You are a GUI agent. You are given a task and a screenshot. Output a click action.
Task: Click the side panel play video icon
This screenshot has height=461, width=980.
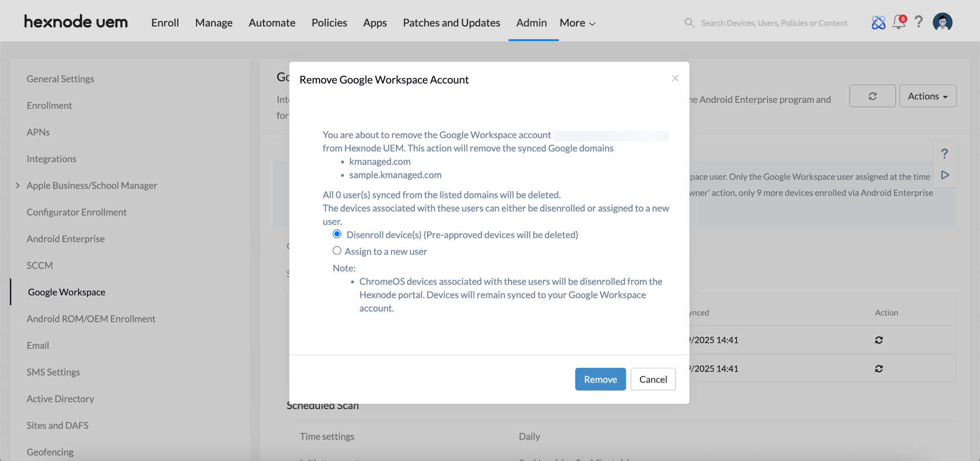[945, 175]
